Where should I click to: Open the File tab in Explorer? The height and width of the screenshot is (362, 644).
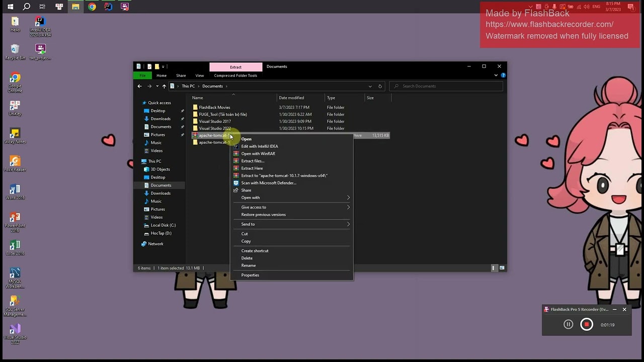coord(143,75)
